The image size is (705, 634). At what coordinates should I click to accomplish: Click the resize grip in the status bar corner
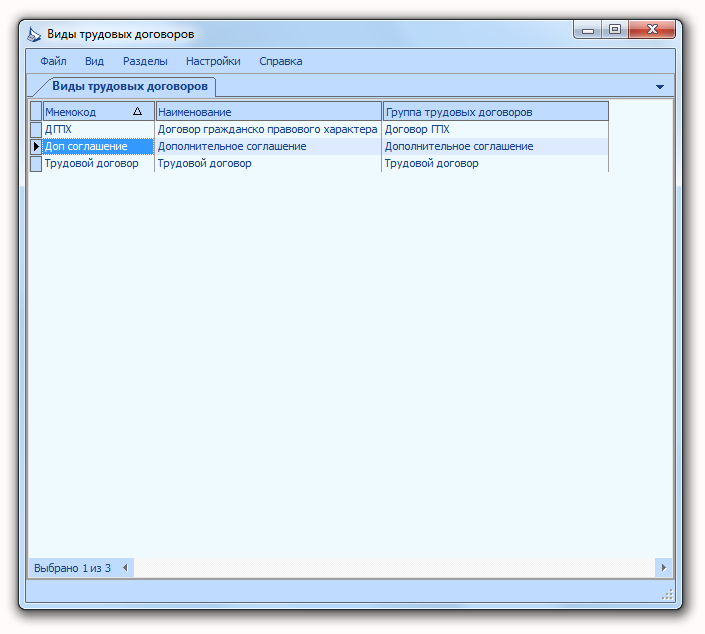click(x=667, y=594)
